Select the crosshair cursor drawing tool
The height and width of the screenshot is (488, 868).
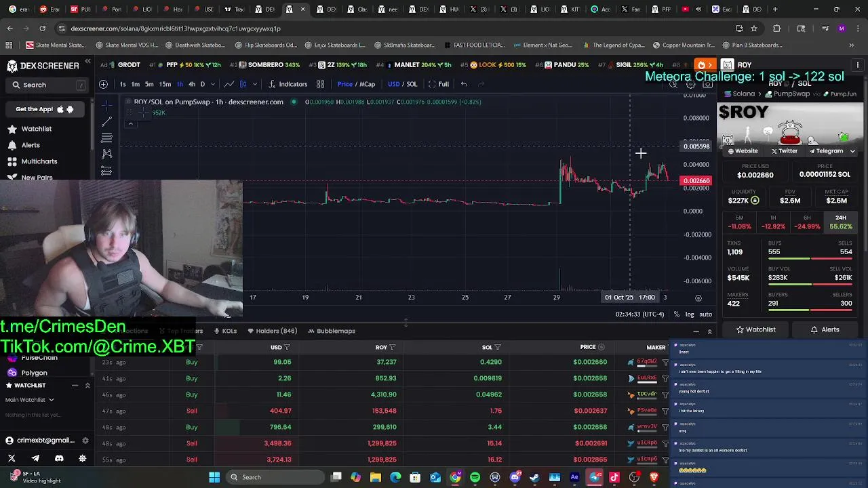[106, 106]
